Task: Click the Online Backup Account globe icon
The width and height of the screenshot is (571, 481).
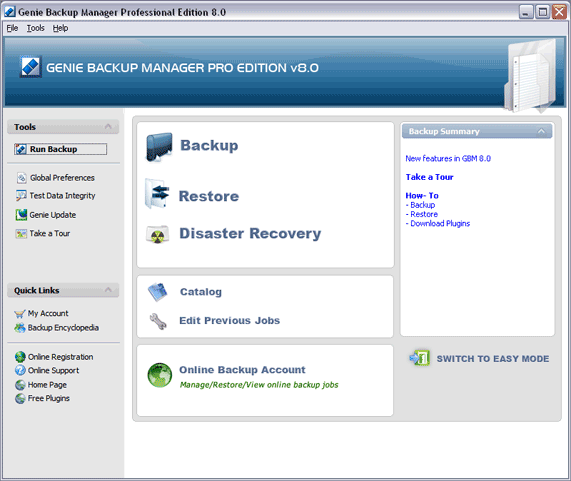Action: click(160, 375)
